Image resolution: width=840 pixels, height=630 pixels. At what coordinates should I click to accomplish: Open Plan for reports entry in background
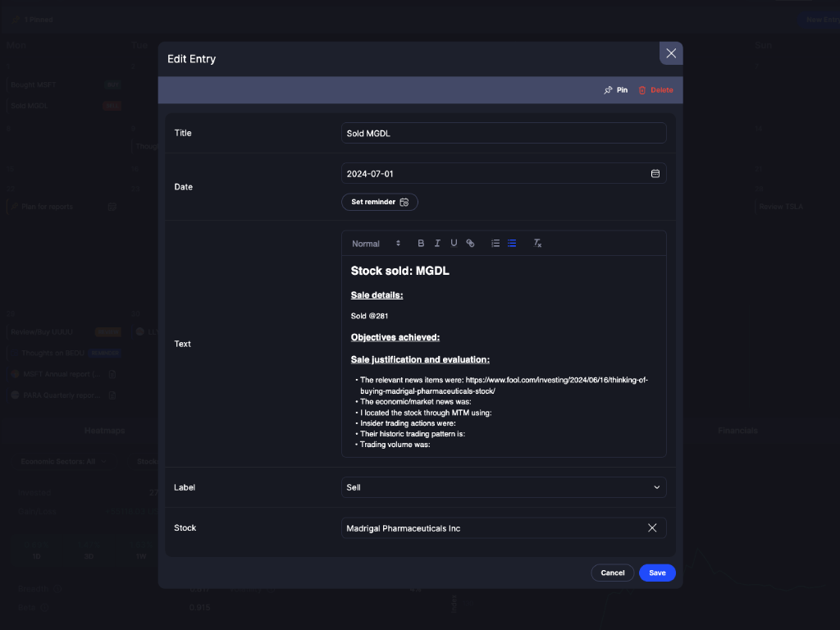pos(63,207)
